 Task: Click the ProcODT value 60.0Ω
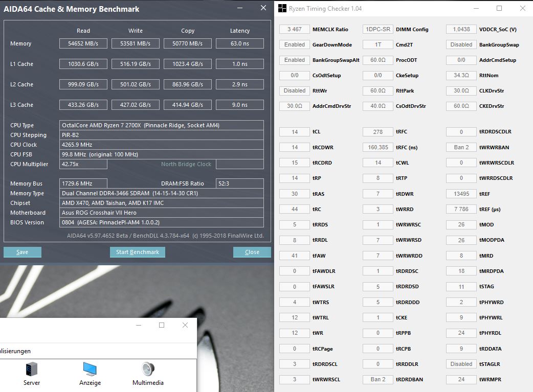pyautogui.click(x=378, y=60)
